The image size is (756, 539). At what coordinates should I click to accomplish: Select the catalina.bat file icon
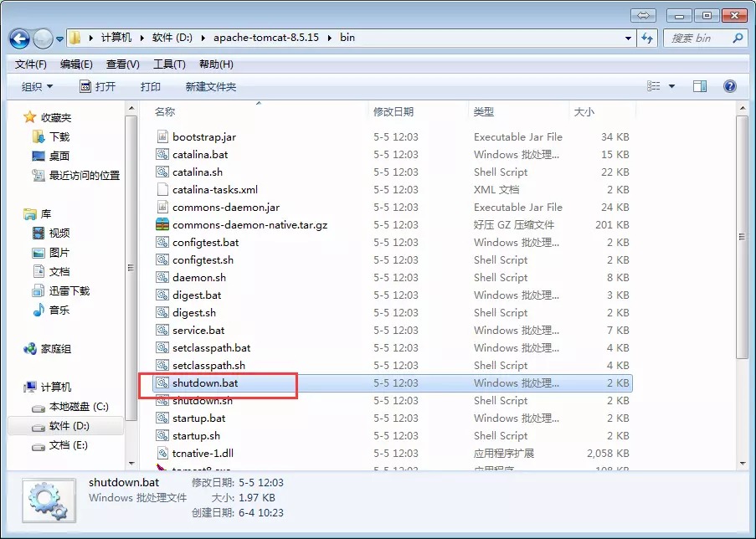click(x=162, y=154)
